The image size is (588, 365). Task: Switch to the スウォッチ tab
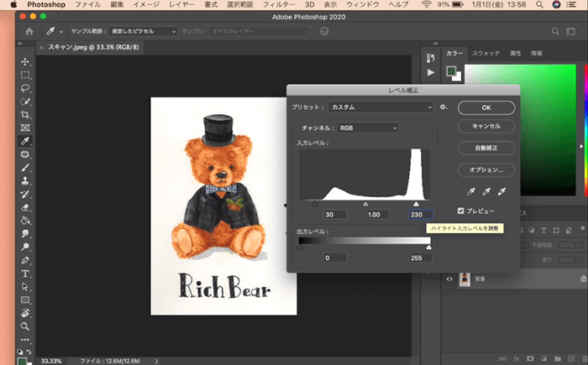click(486, 53)
